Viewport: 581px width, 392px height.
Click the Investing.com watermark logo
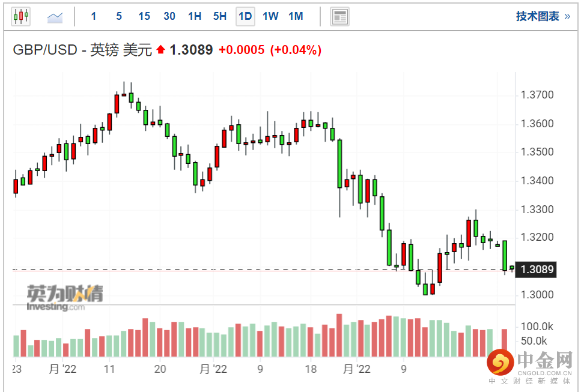tap(64, 298)
